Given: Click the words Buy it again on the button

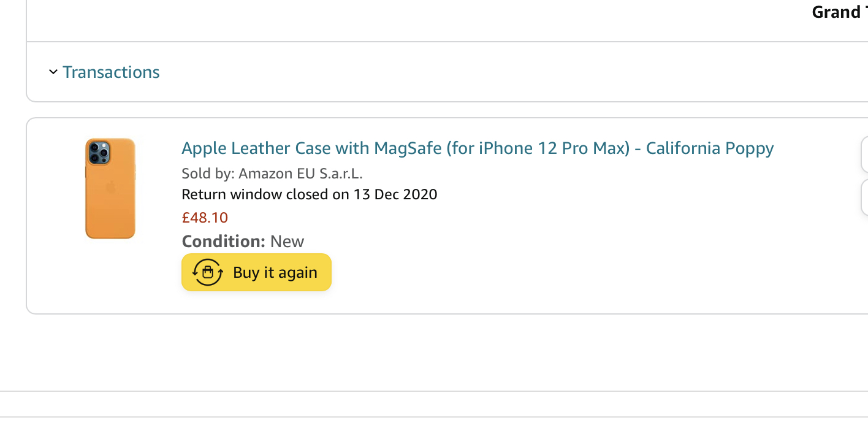Looking at the screenshot, I should pyautogui.click(x=275, y=272).
